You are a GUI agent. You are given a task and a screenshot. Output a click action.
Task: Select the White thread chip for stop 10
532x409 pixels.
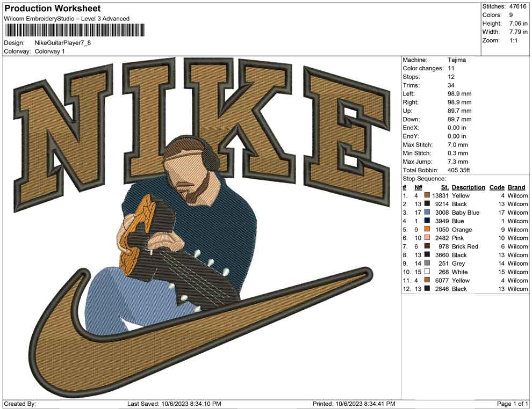click(x=426, y=272)
